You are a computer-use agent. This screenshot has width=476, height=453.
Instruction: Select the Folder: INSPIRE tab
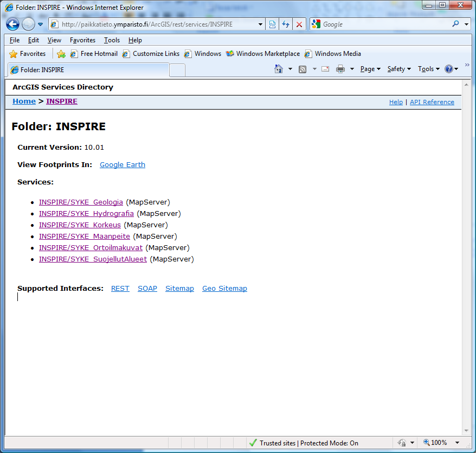(88, 70)
